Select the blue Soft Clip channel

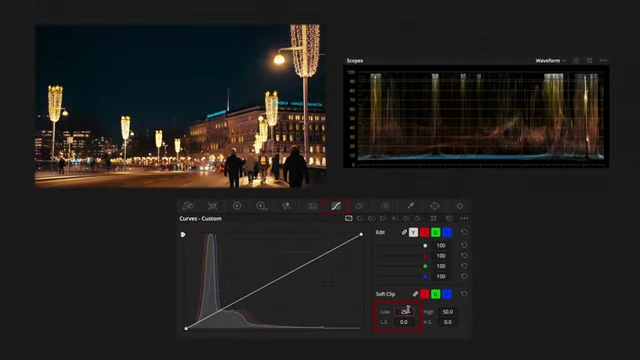[x=447, y=294]
